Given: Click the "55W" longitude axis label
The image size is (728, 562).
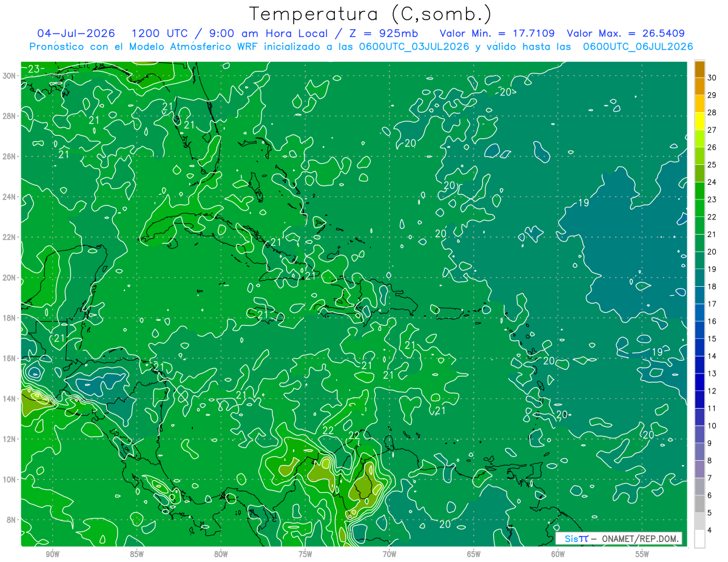Looking at the screenshot, I should click(x=642, y=554).
